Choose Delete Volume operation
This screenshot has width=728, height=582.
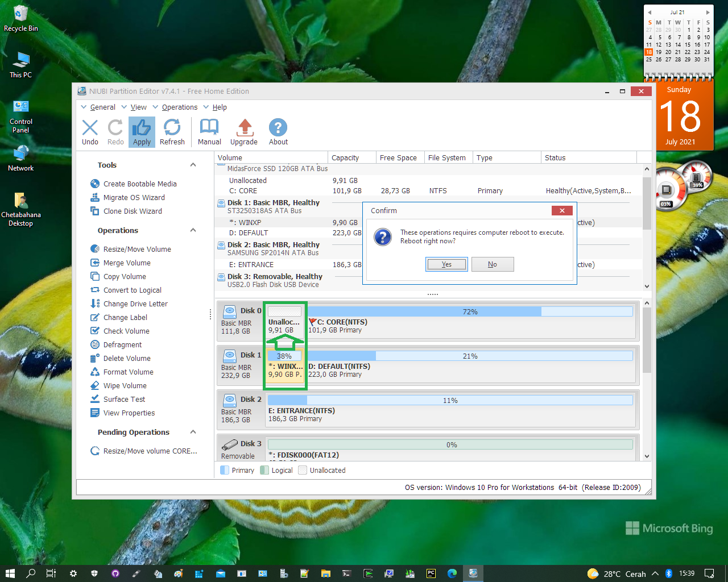click(x=121, y=358)
